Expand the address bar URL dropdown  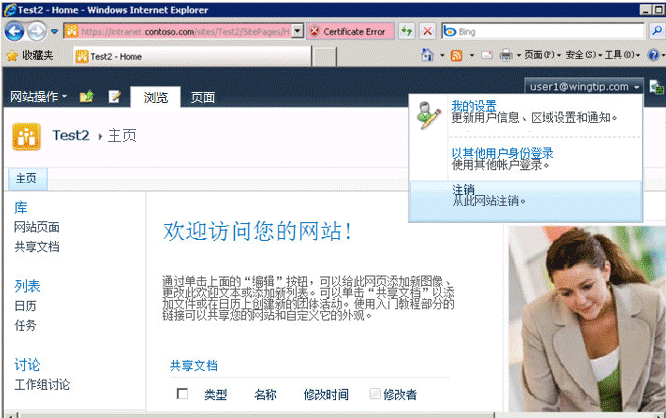(298, 31)
